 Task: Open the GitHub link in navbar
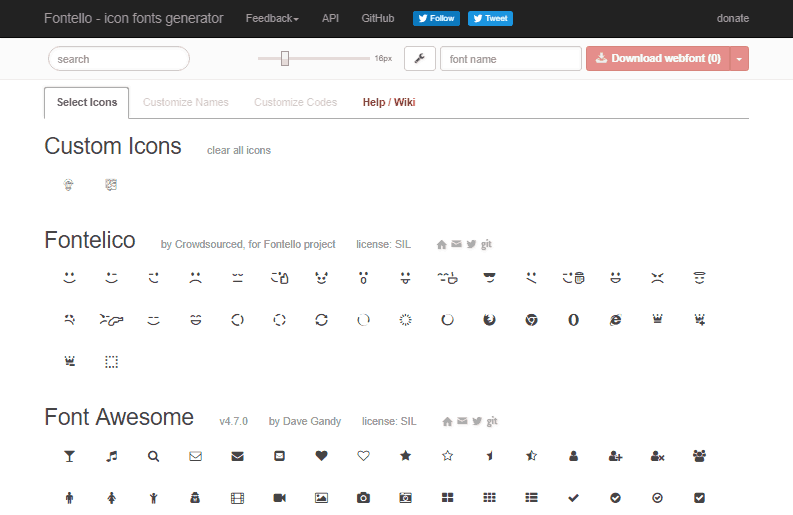(377, 18)
